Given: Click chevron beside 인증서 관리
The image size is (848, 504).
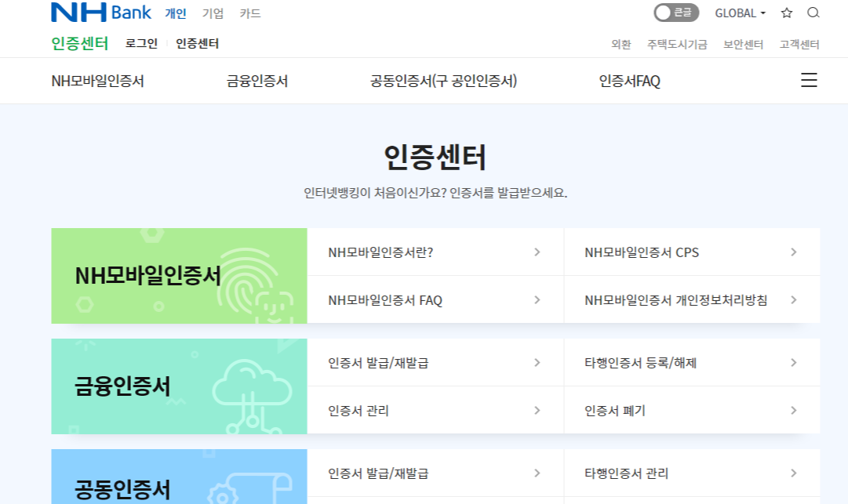Looking at the screenshot, I should 537,411.
